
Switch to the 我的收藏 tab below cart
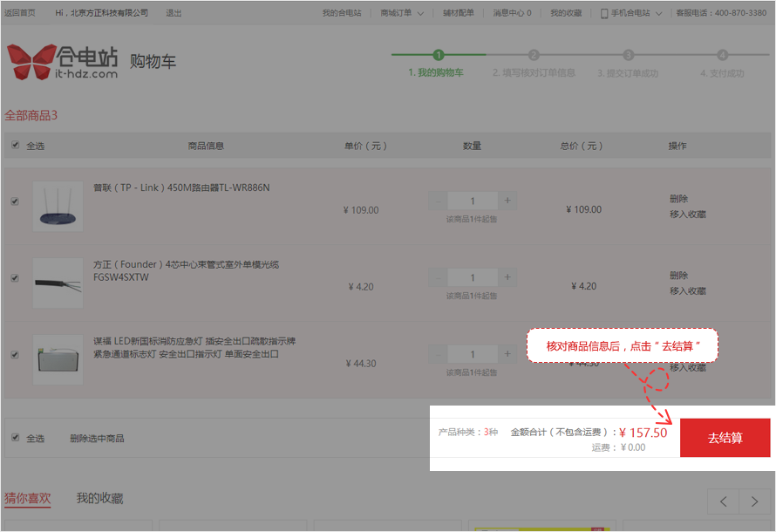[x=99, y=499]
